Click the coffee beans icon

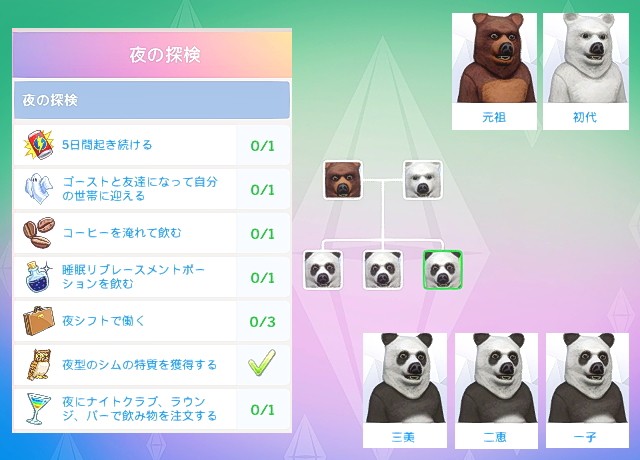click(x=39, y=233)
